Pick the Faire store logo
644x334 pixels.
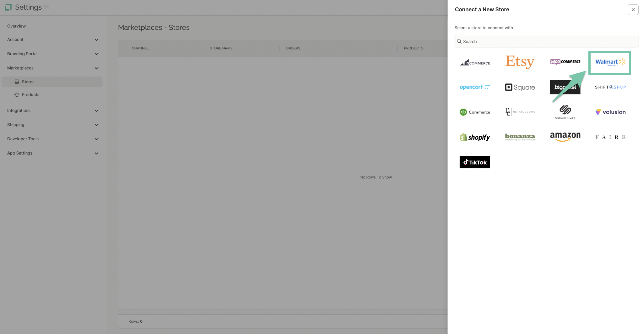610,137
